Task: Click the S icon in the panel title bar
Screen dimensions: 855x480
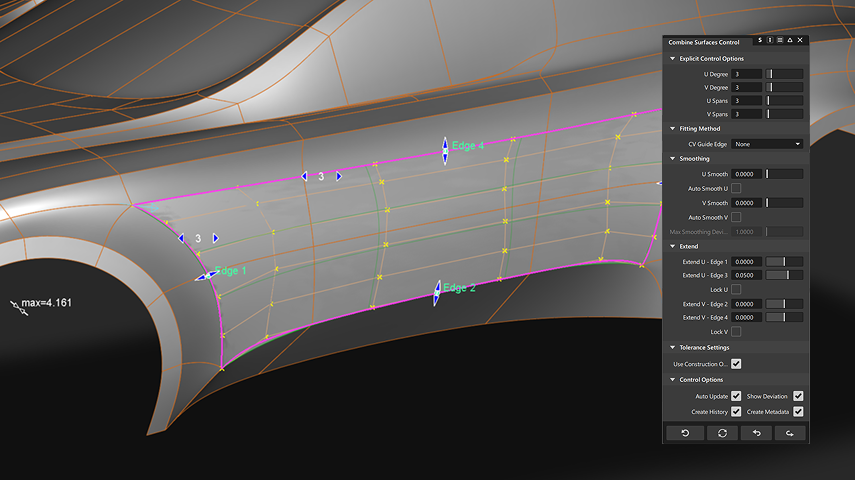Action: (760, 40)
